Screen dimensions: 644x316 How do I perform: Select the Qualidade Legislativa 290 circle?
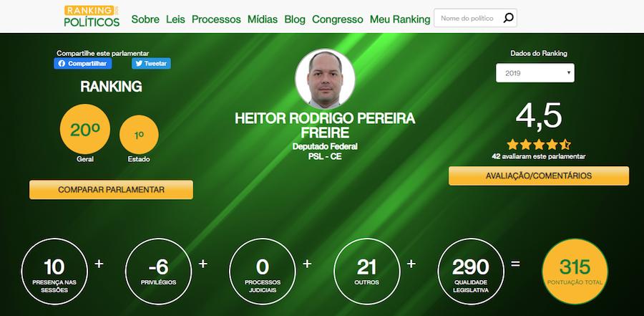[x=471, y=272]
